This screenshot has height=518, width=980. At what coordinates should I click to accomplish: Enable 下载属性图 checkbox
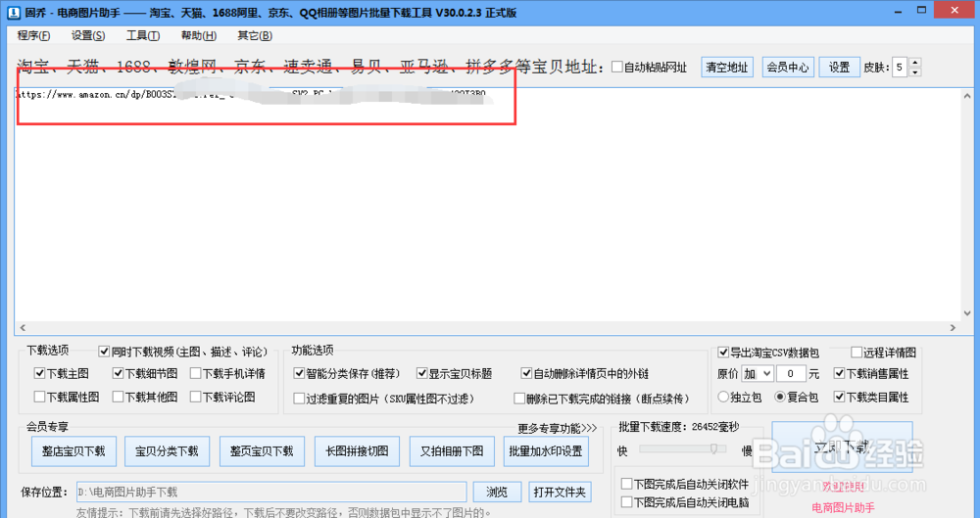pos(39,397)
